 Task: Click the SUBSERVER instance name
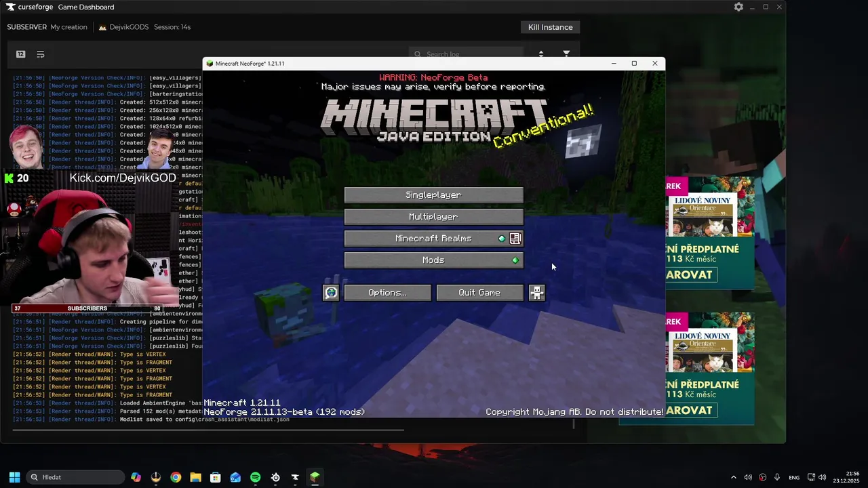[x=26, y=27]
